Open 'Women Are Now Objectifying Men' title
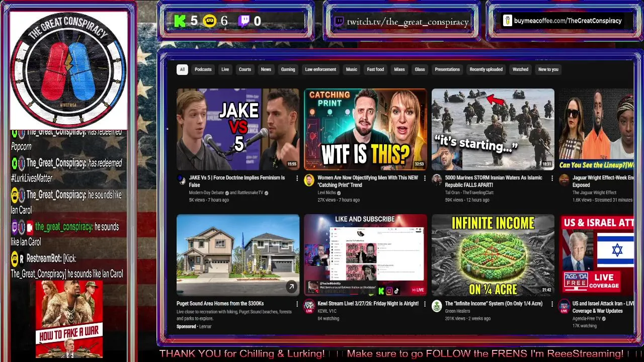 point(368,182)
